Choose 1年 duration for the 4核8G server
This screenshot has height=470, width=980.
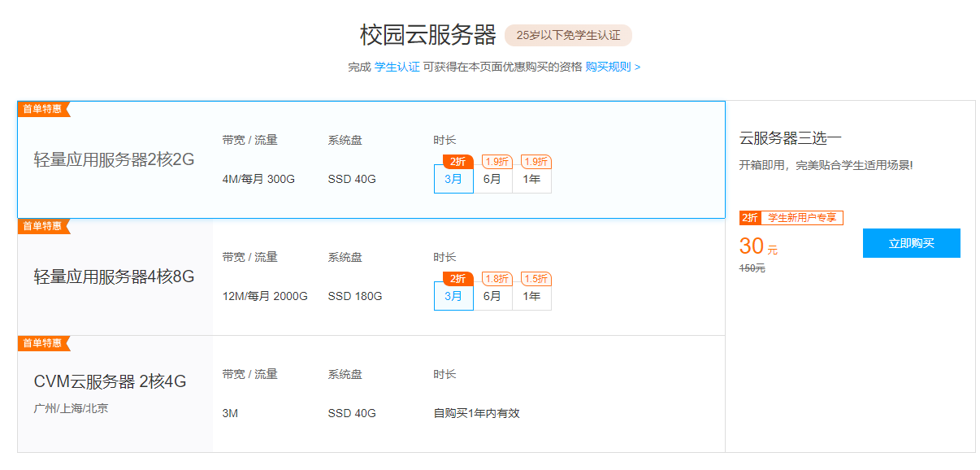point(531,296)
